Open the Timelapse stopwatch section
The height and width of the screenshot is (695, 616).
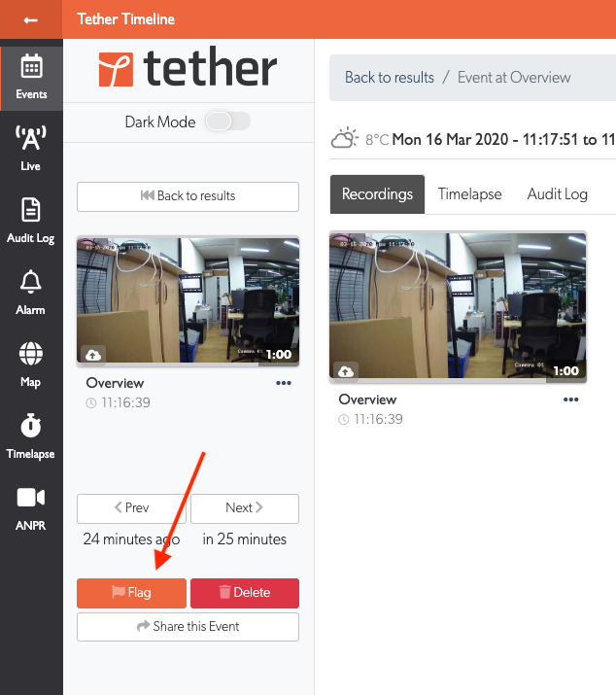31,436
